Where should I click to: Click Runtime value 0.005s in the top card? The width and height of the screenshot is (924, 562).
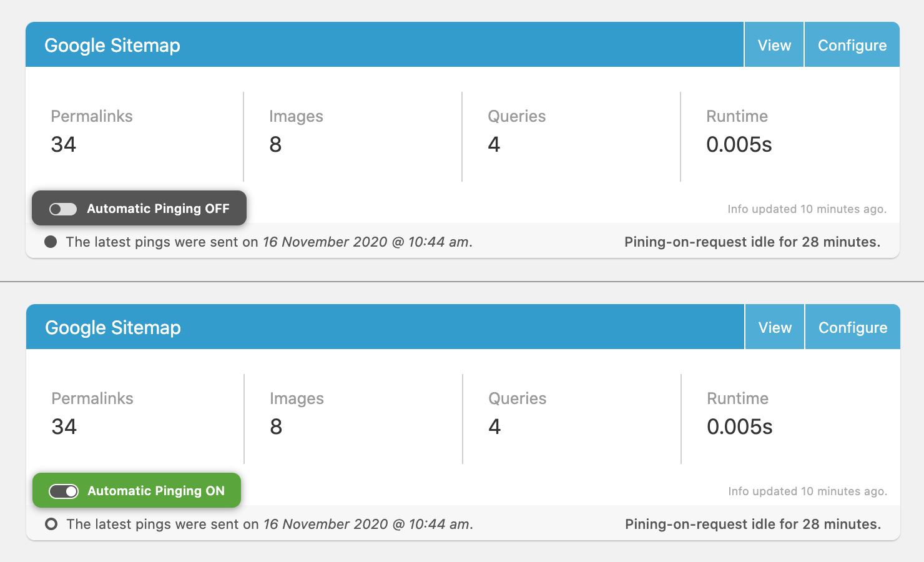point(739,144)
